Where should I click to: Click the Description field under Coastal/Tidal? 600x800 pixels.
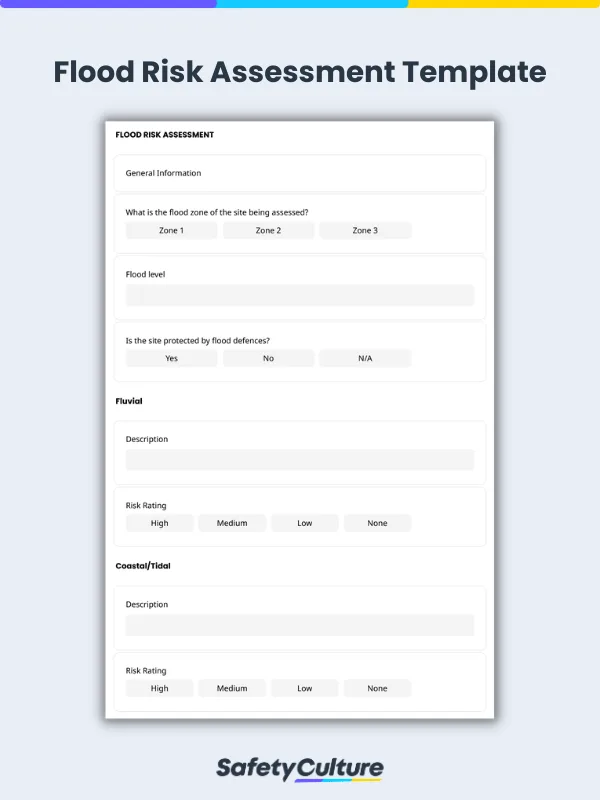point(299,625)
